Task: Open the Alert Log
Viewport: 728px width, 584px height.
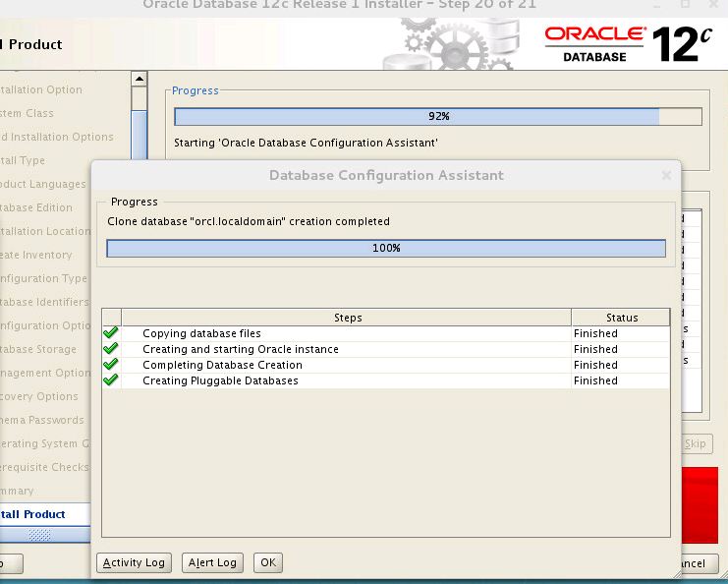Action: (x=212, y=562)
